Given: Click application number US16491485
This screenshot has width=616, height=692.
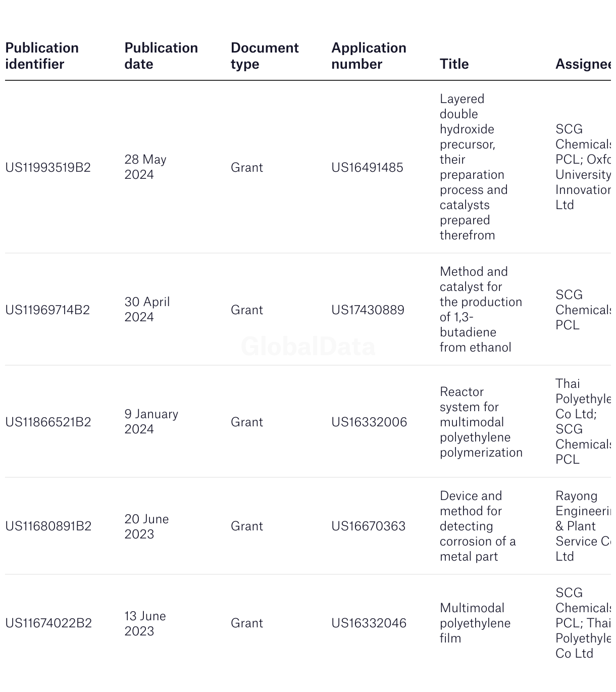Looking at the screenshot, I should pyautogui.click(x=367, y=167).
